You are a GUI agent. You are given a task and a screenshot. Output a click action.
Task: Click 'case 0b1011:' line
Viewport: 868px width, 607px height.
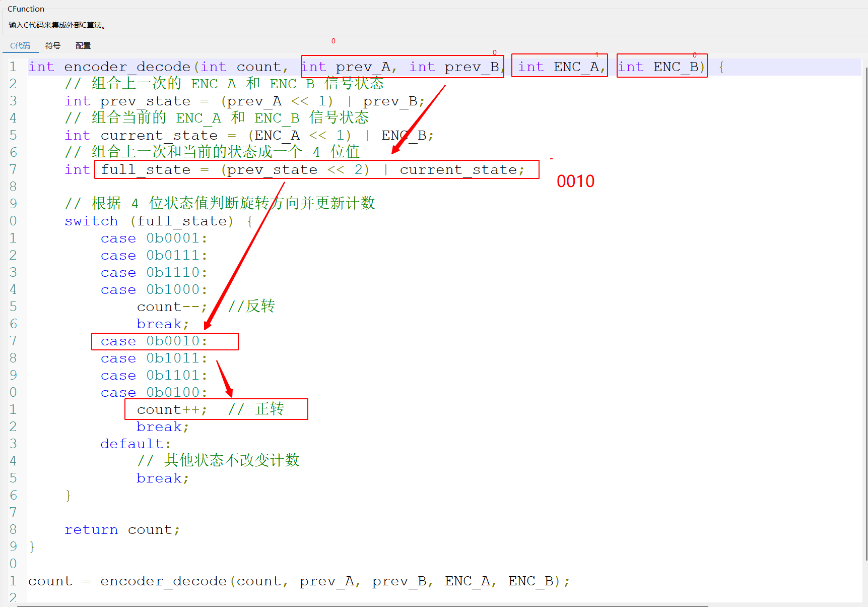tap(154, 358)
